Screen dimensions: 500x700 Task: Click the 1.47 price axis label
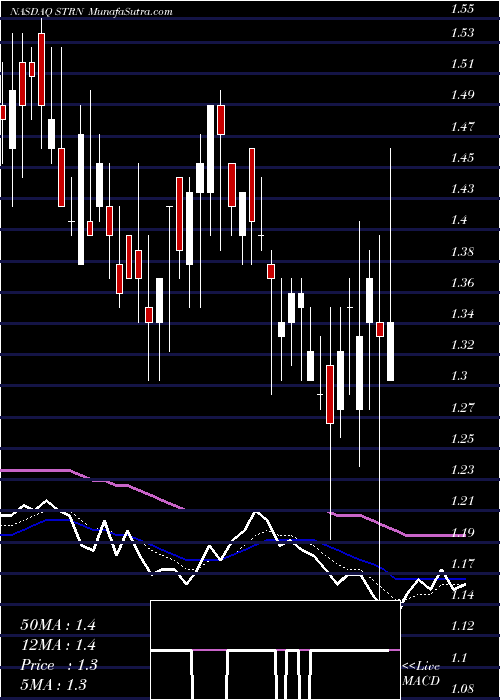(x=462, y=126)
